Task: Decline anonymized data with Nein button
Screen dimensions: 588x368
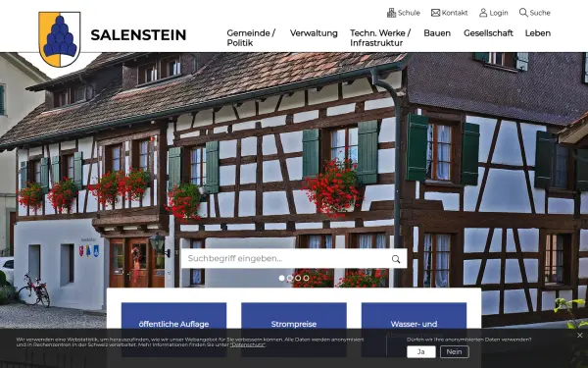Action: tap(454, 352)
